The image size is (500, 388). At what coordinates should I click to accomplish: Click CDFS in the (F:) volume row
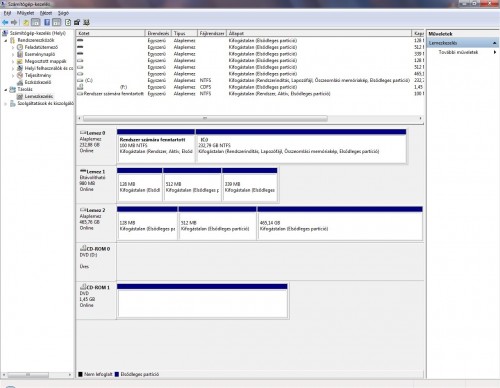205,87
